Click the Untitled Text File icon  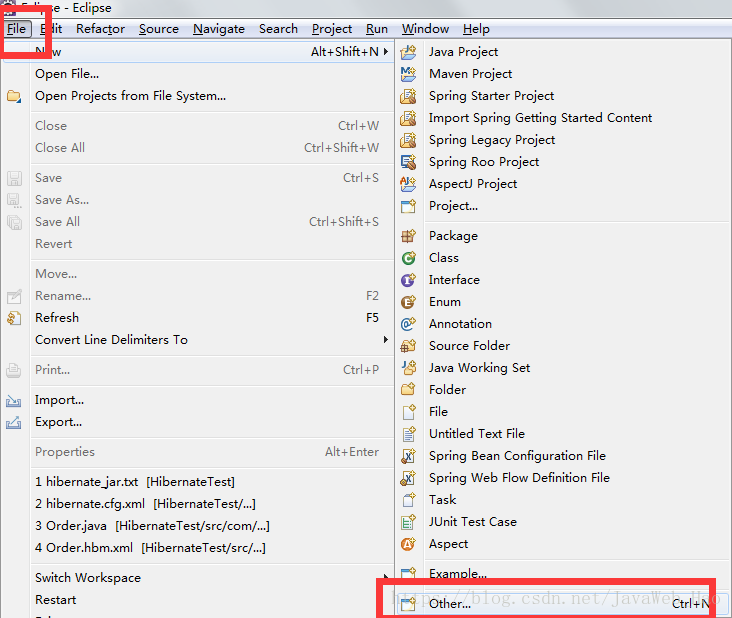[x=408, y=433]
